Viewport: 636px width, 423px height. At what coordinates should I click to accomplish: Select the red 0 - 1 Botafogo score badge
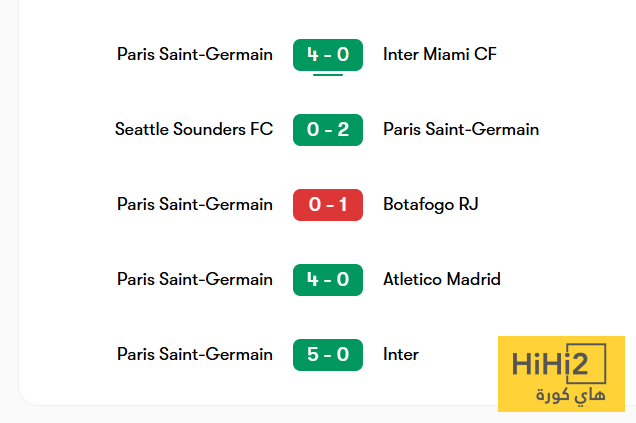click(x=328, y=205)
